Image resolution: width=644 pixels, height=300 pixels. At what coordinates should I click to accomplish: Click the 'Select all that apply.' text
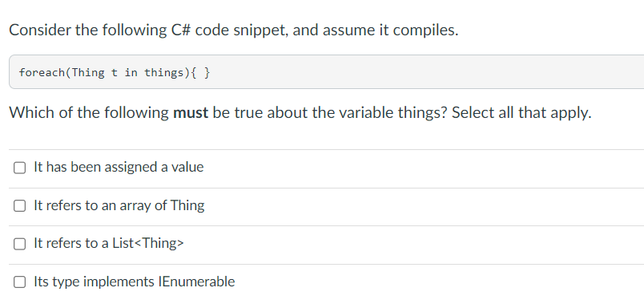click(x=521, y=112)
